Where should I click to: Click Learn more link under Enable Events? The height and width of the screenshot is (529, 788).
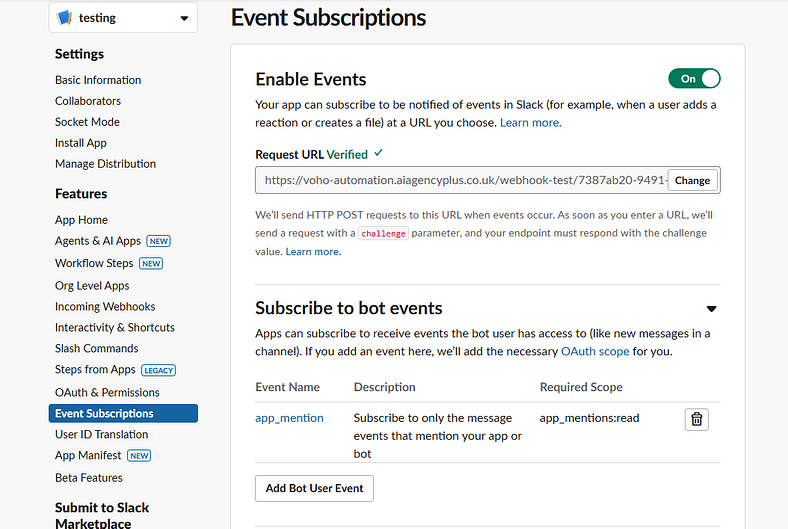coord(530,123)
